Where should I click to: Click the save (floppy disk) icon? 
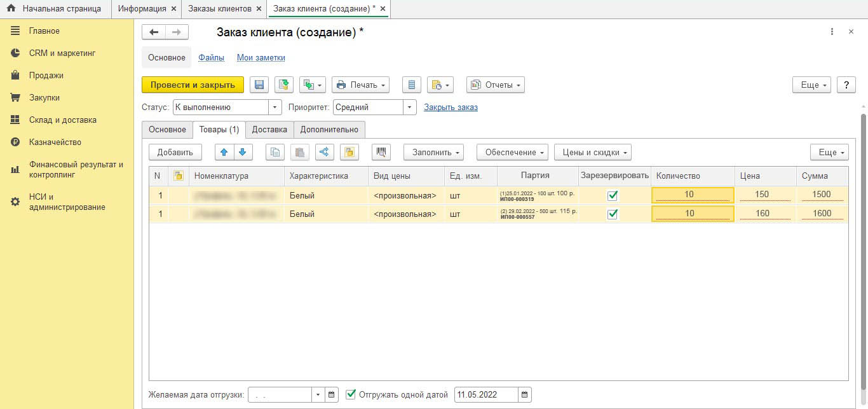click(x=259, y=85)
